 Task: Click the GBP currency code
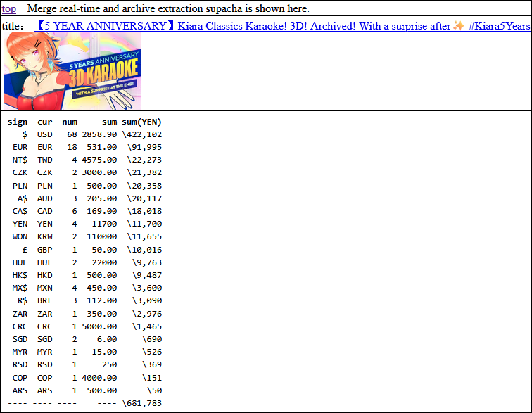45,250
